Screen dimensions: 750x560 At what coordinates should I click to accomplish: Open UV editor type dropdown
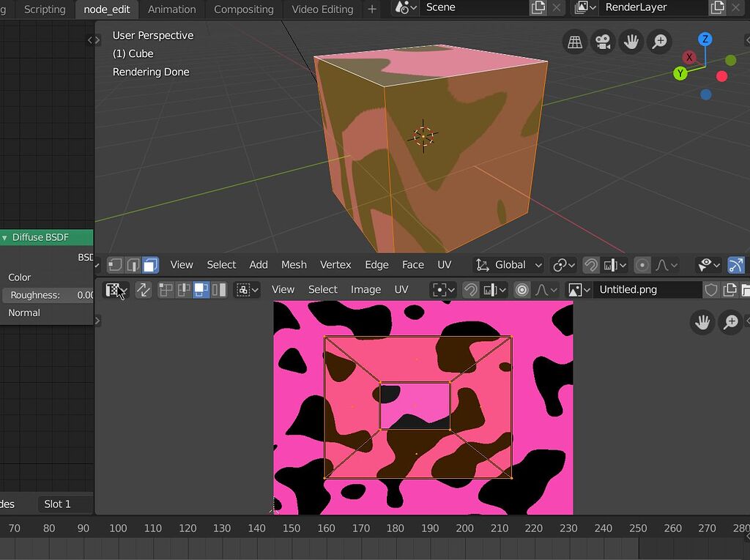(x=116, y=290)
